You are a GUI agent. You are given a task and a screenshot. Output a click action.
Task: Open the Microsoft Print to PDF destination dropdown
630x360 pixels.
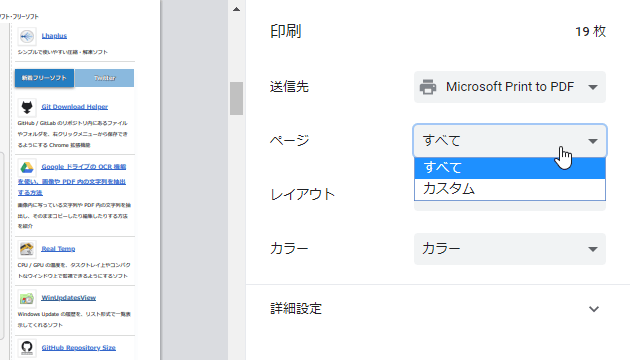click(x=509, y=87)
